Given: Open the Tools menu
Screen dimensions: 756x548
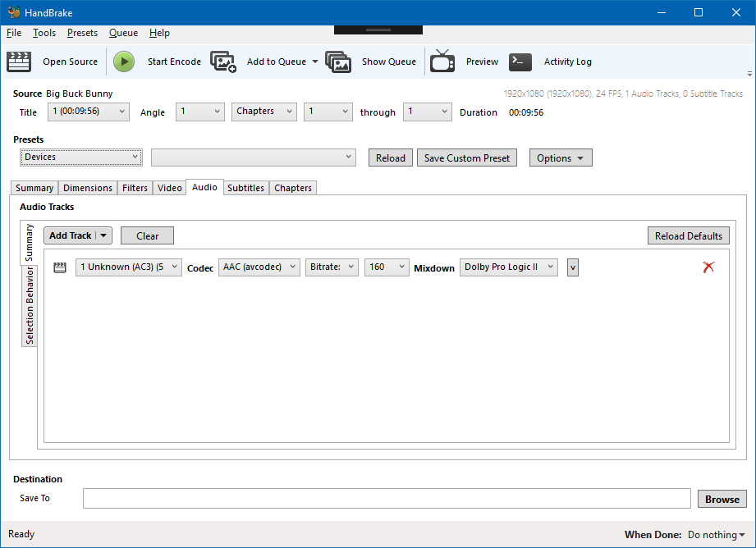Looking at the screenshot, I should [44, 33].
